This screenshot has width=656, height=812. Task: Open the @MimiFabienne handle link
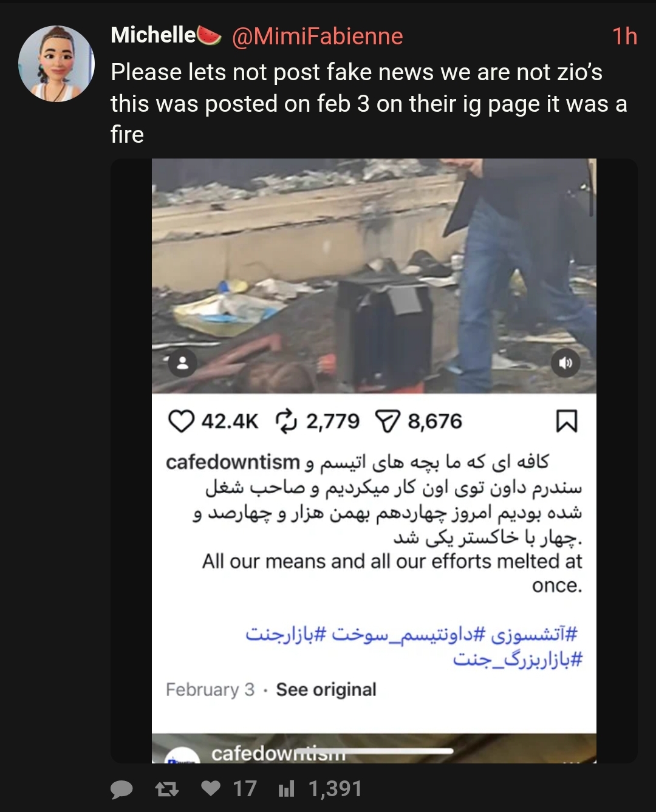(317, 36)
